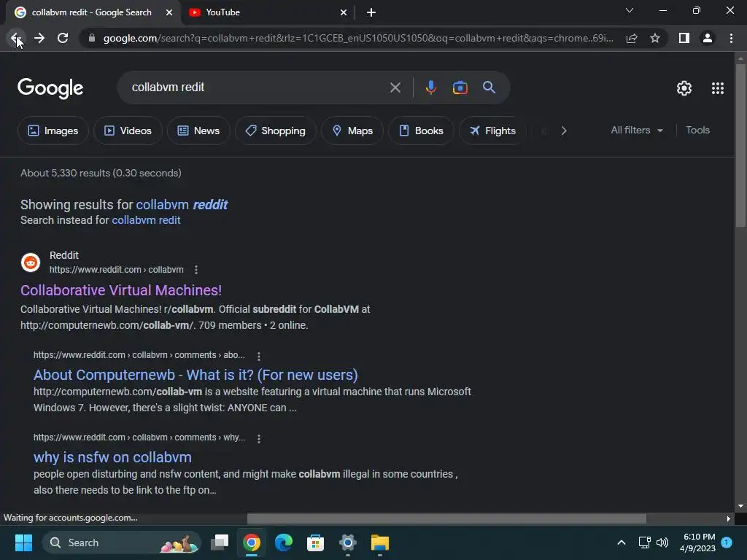The image size is (747, 560).
Task: Filter results by News
Action: pyautogui.click(x=198, y=131)
